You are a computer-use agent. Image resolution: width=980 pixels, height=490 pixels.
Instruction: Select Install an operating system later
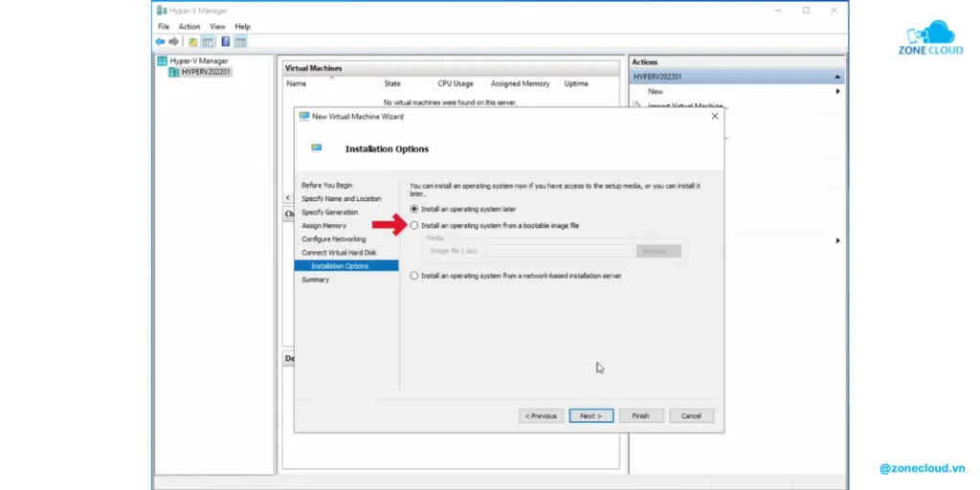click(x=413, y=209)
